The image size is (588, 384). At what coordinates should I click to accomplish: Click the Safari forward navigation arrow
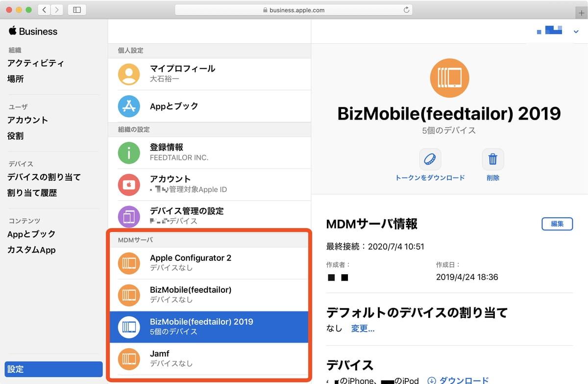click(57, 10)
